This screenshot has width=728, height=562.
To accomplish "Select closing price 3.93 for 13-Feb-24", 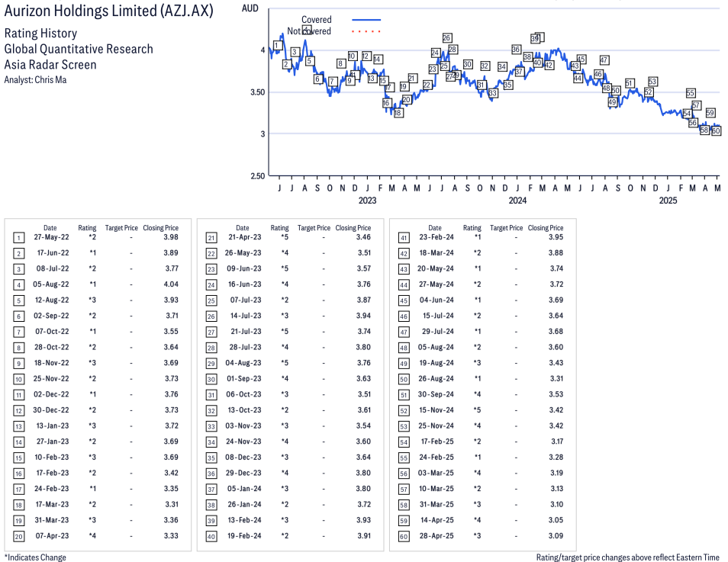I will point(363,520).
